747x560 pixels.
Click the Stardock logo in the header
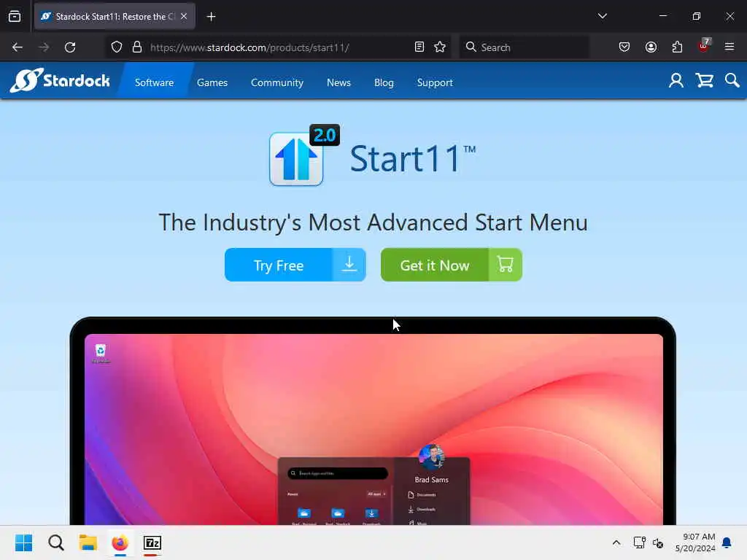tap(60, 80)
